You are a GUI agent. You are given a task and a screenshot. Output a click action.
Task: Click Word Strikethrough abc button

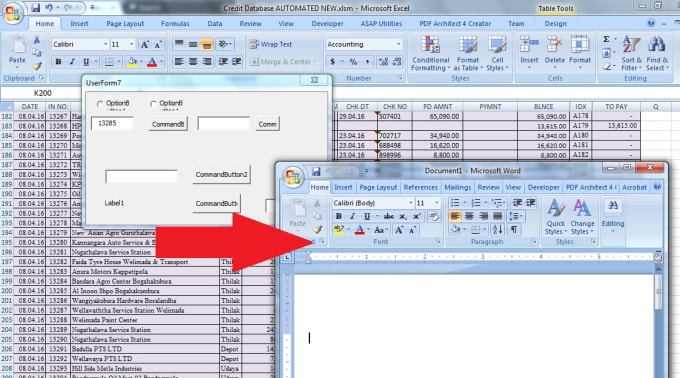pos(389,216)
